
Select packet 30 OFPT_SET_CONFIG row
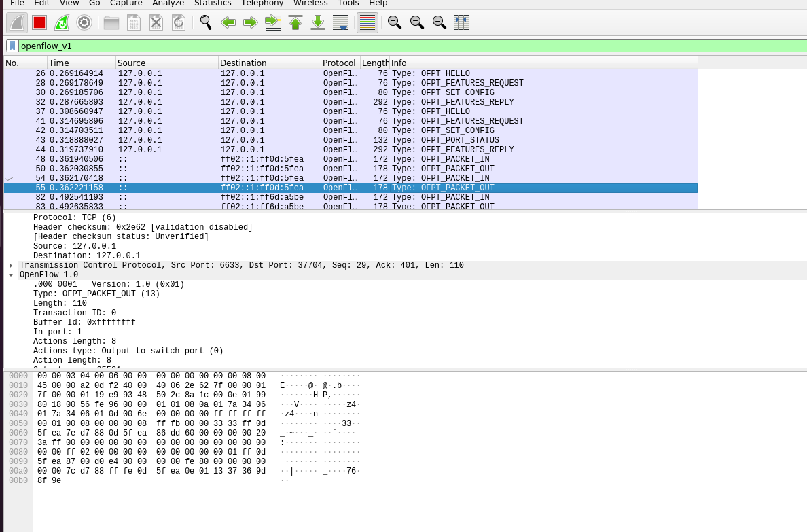point(351,92)
